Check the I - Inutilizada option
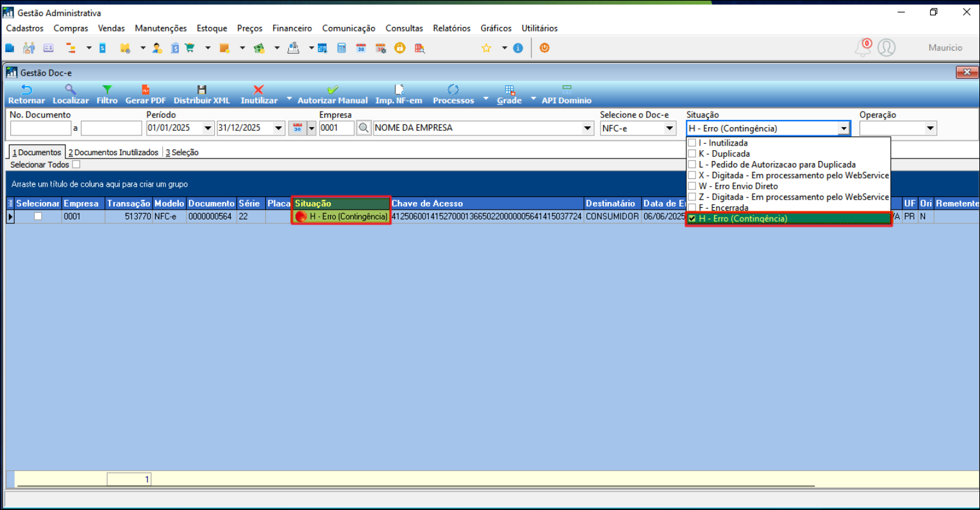The height and width of the screenshot is (510, 980). coord(692,143)
